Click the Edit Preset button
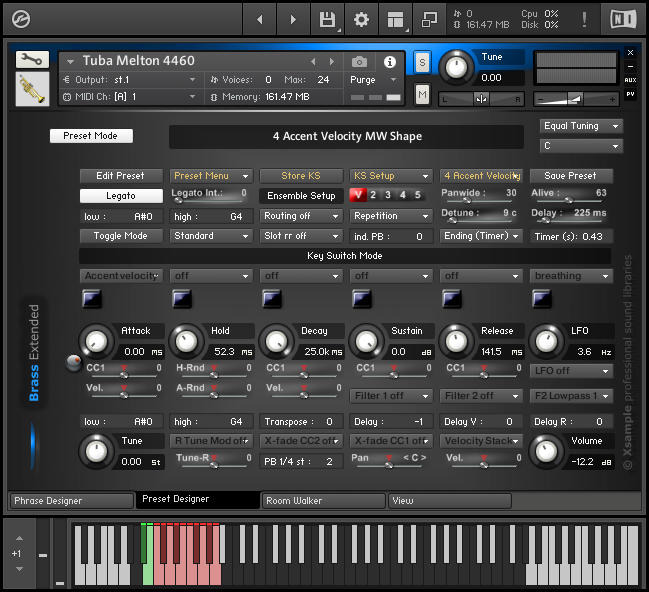The height and width of the screenshot is (592, 649). click(121, 176)
